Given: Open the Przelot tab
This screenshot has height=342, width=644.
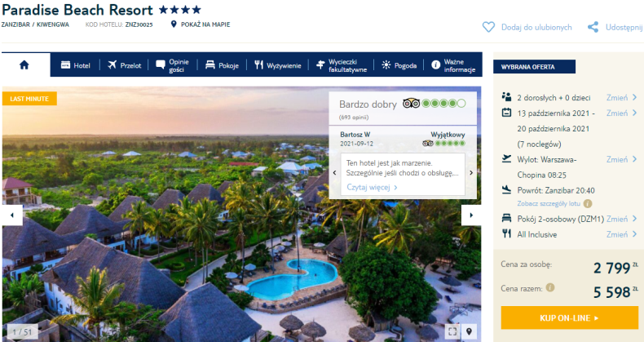Looking at the screenshot, I should coord(124,65).
